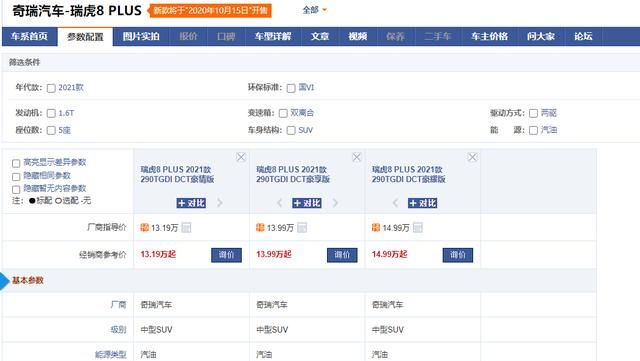Open the 问大家 tab
The height and width of the screenshot is (361, 640).
coord(541,36)
